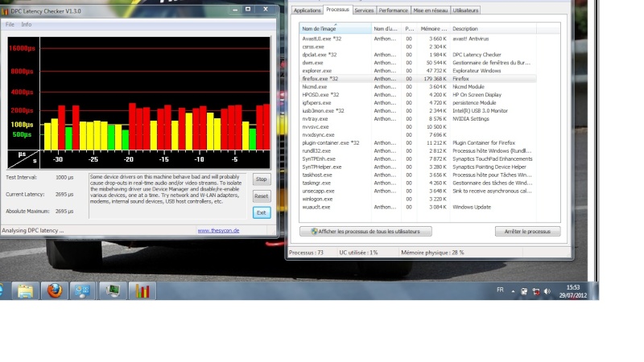Switch to the Utilisateurs tab
The width and height of the screenshot is (644, 362).
tap(465, 10)
